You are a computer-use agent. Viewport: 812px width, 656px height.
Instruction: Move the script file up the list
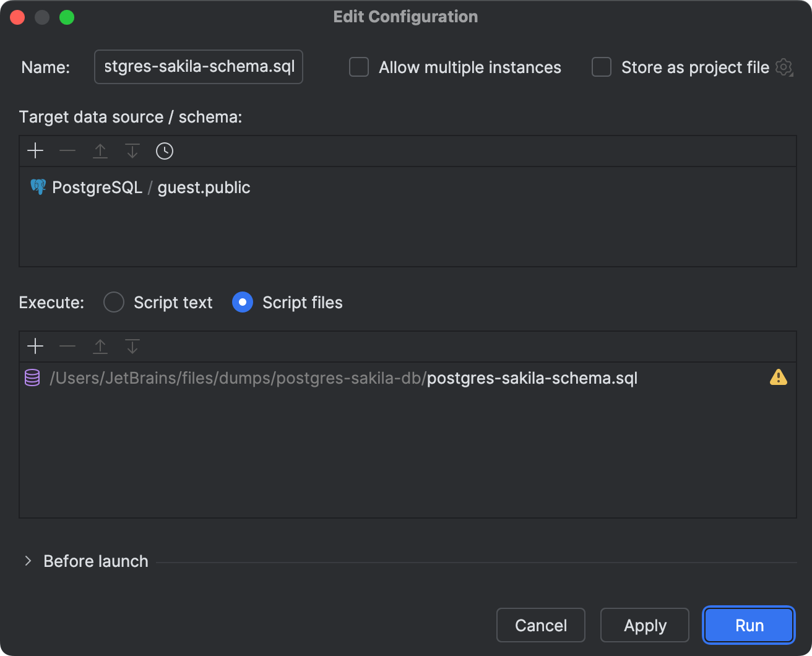[100, 346]
